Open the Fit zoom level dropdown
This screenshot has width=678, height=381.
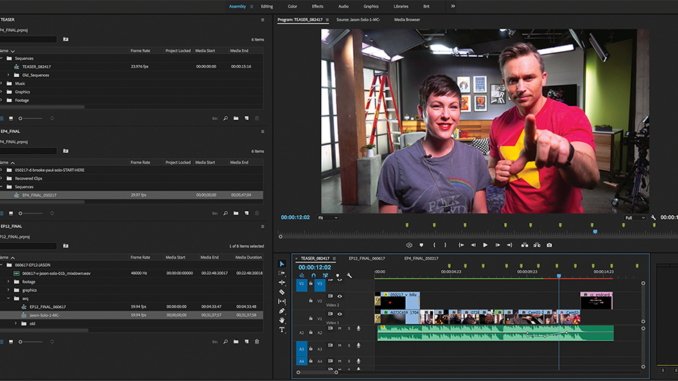point(328,218)
